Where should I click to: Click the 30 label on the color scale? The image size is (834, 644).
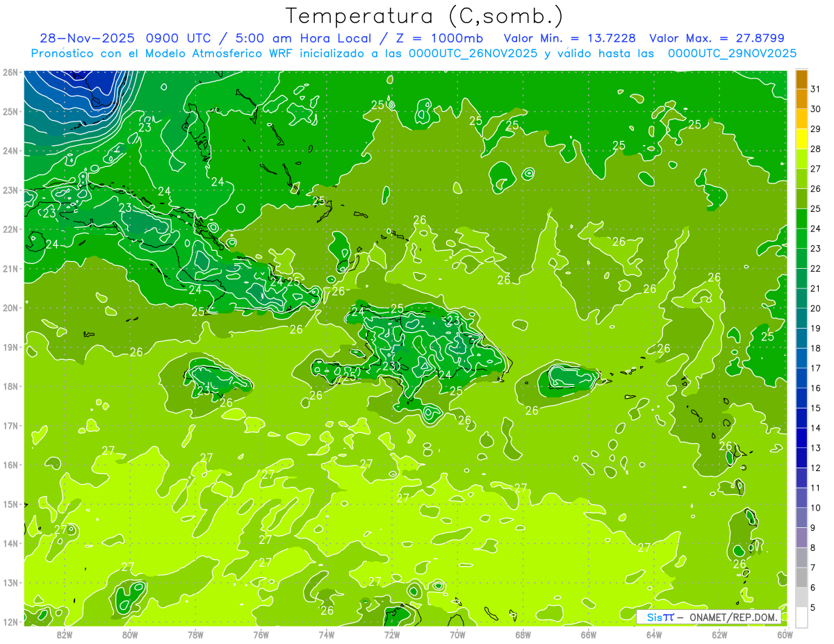point(816,109)
